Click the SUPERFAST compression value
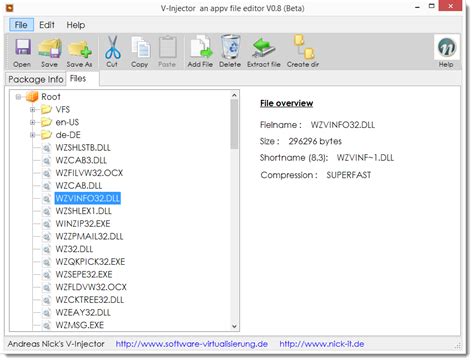 tap(349, 175)
